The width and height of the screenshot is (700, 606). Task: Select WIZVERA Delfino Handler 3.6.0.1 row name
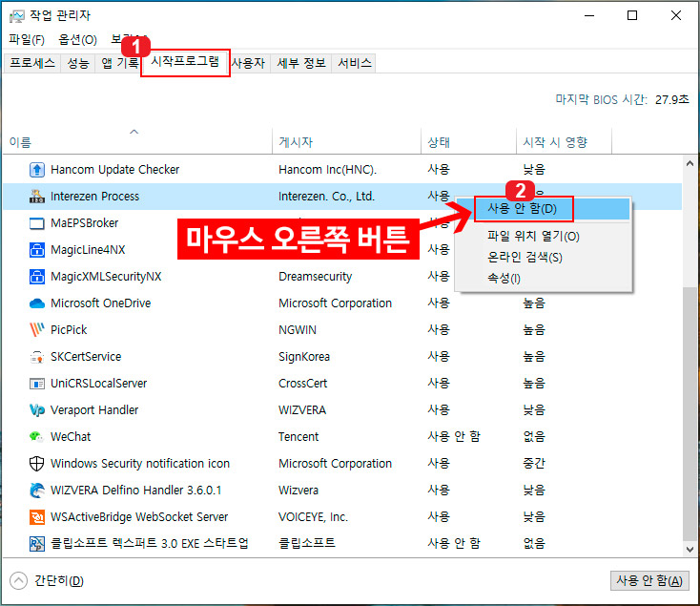click(135, 491)
